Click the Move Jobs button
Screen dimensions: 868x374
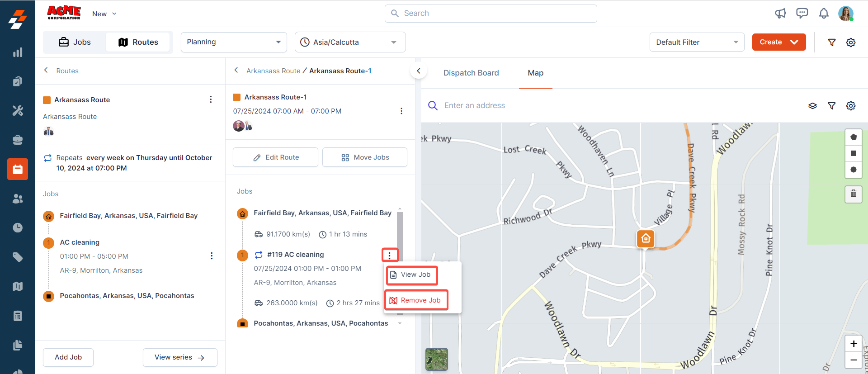click(365, 157)
